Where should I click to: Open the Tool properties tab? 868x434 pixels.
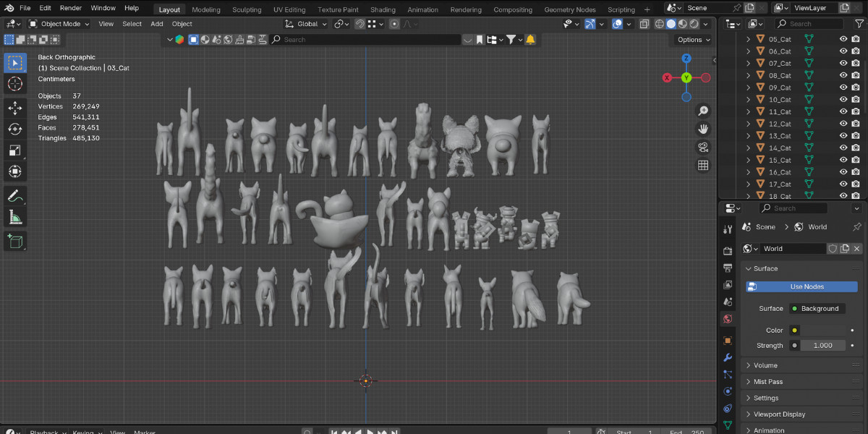pyautogui.click(x=728, y=229)
